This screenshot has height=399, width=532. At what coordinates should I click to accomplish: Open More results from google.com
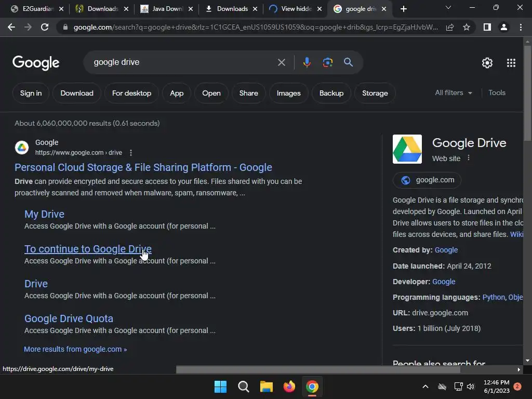coord(75,349)
